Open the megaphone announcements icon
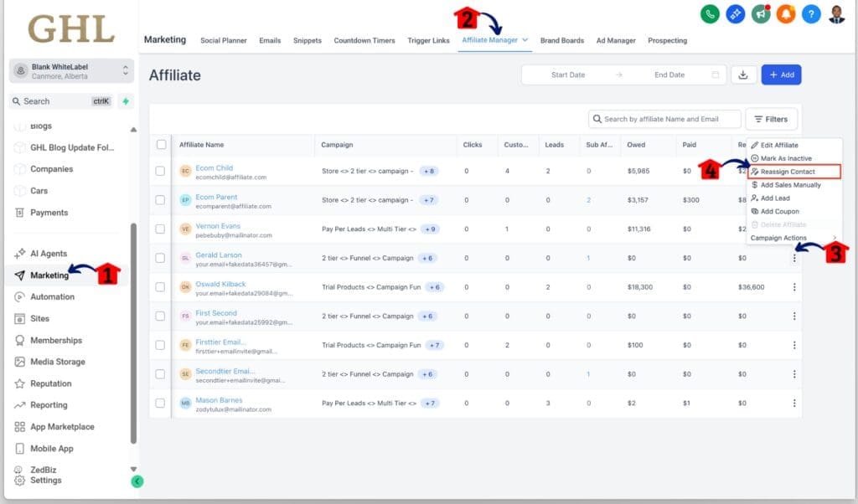The height and width of the screenshot is (504, 858). (x=761, y=14)
